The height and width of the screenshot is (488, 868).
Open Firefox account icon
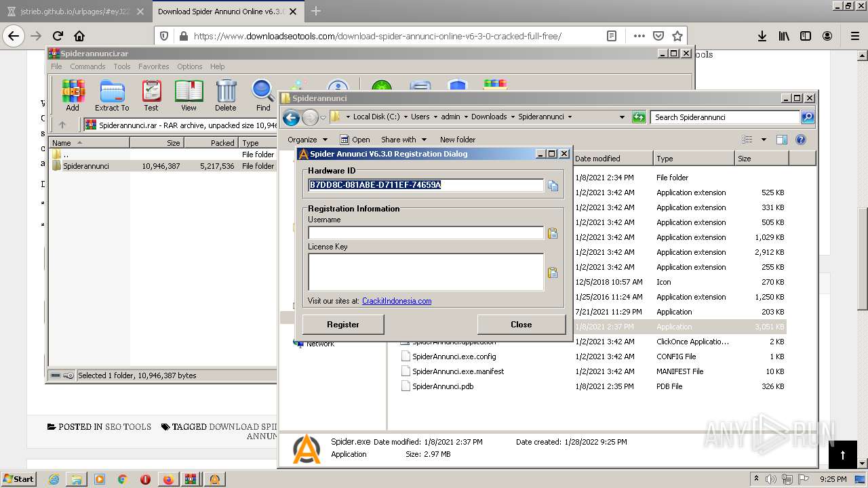click(x=827, y=36)
